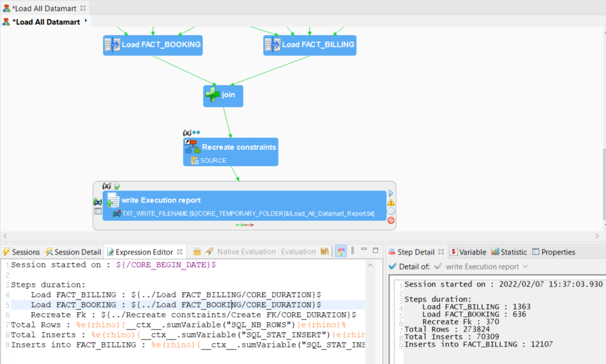Select the join step label

(229, 94)
